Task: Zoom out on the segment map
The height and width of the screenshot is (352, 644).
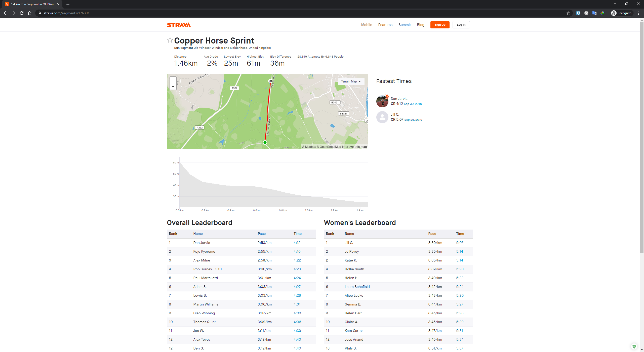Action: coord(173,86)
